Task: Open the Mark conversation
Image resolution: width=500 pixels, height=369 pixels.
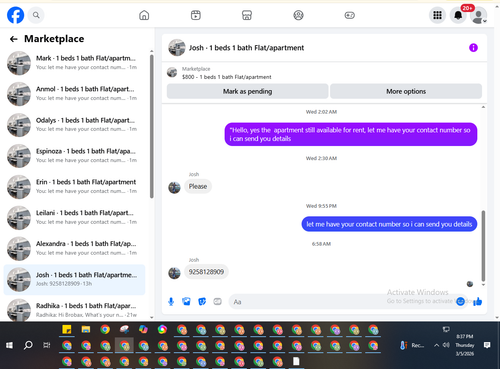Action: 74,63
